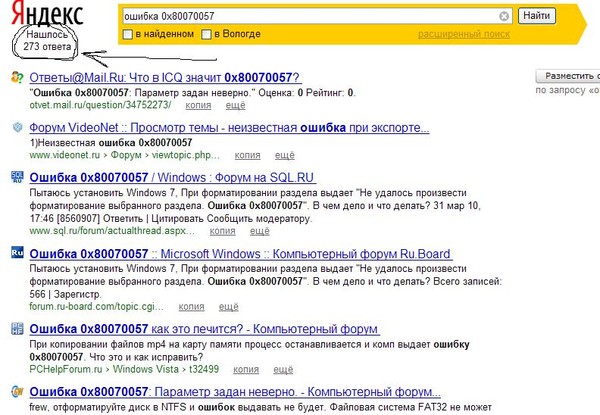Open 'копия' for the forum.ru-board.com result
The height and width of the screenshot is (415, 600).
191,307
